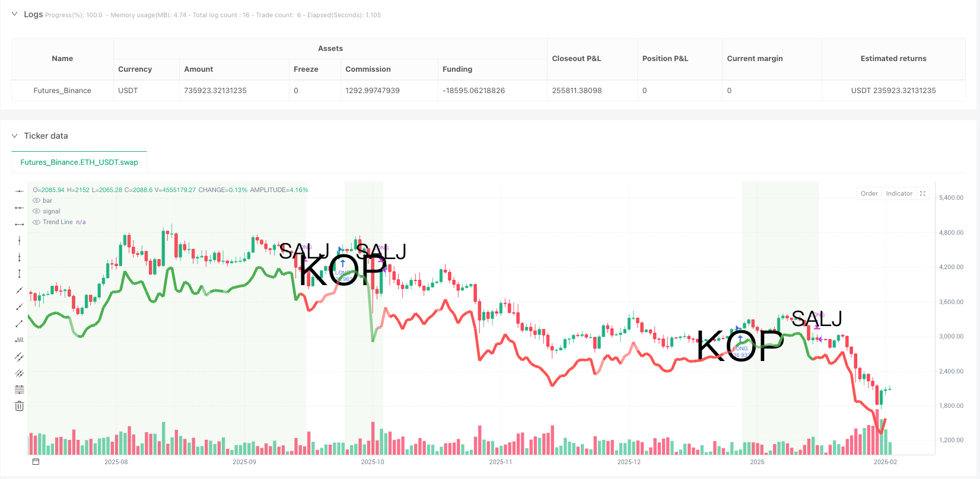Viewport: 980px width, 479px height.
Task: Select the parallel channel lines tool
Action: pos(20,356)
